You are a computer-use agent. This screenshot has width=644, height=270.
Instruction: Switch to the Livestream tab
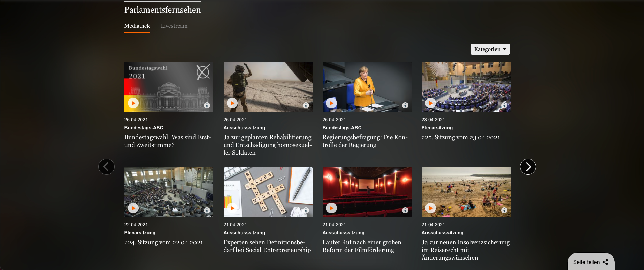pos(174,26)
